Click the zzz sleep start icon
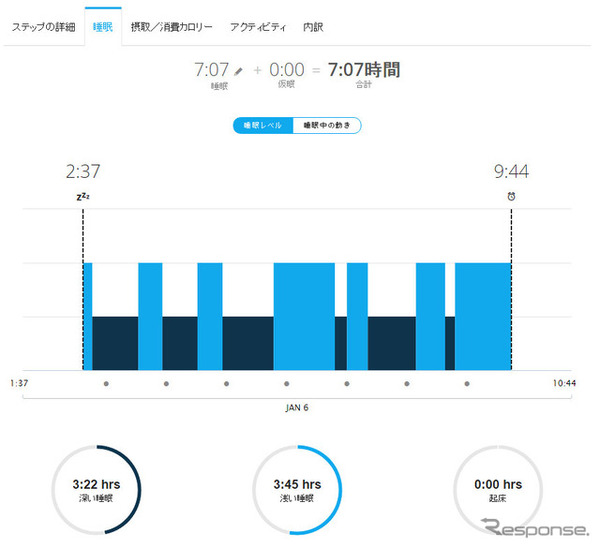The width and height of the screenshot is (600, 548). coord(83,197)
